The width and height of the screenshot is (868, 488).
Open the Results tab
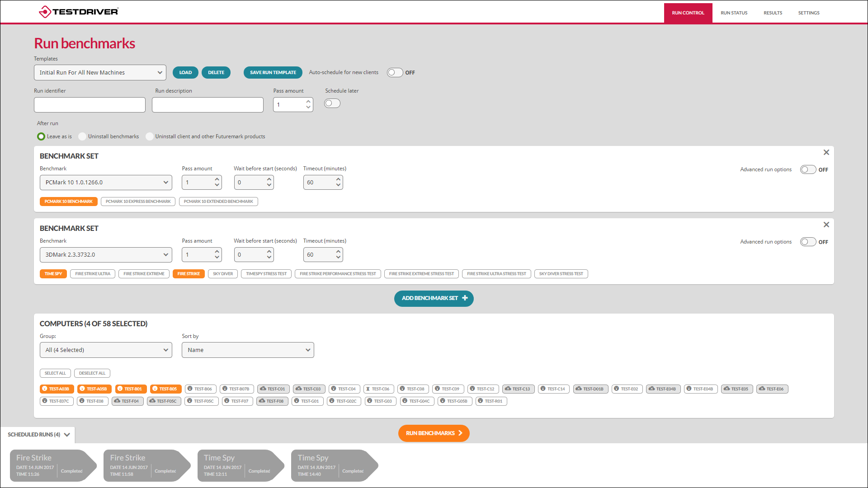pyautogui.click(x=773, y=13)
